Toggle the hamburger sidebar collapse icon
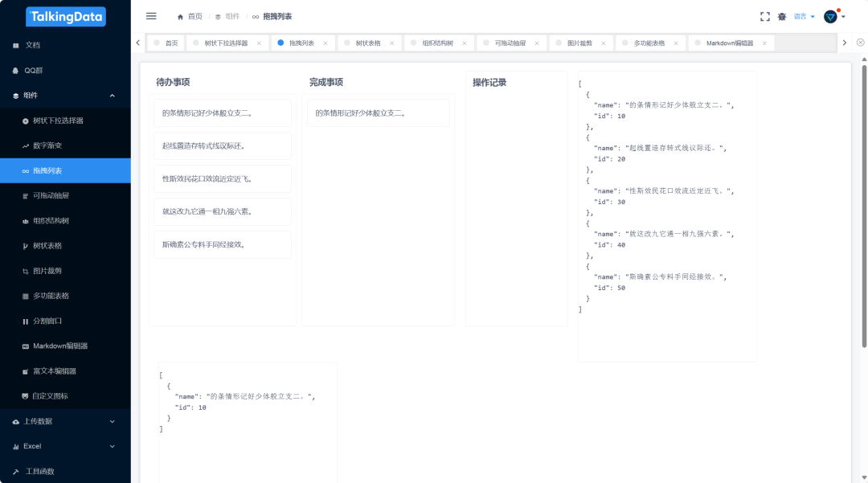The image size is (868, 483). [x=151, y=16]
